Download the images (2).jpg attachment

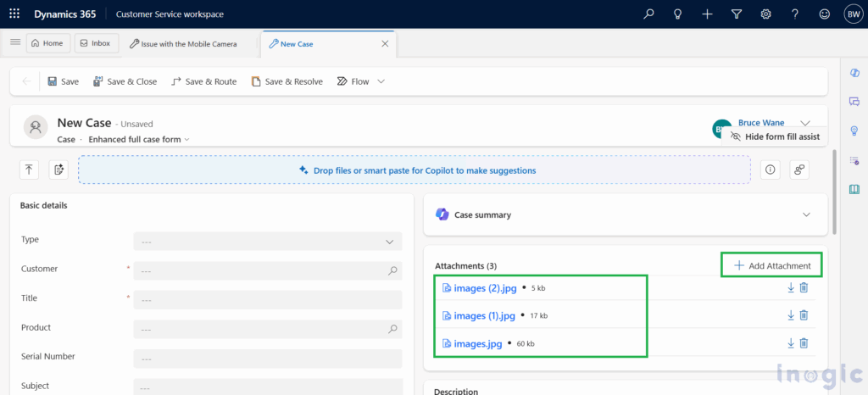tap(791, 288)
